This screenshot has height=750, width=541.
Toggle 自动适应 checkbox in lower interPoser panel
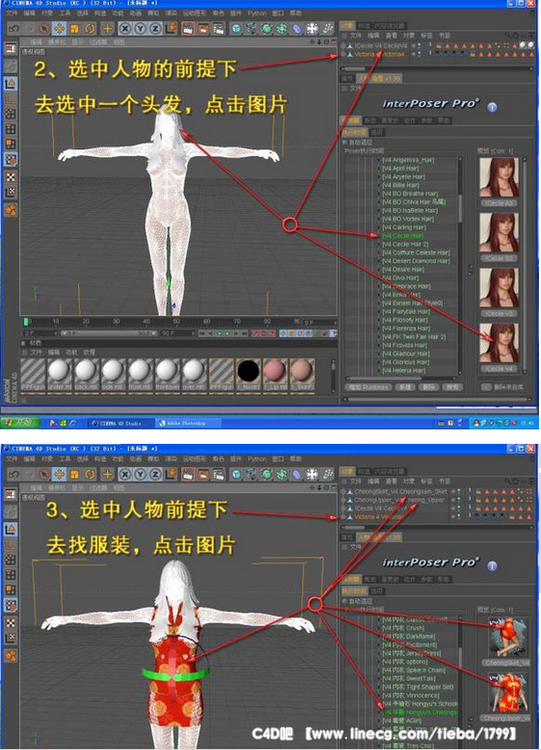(344, 601)
